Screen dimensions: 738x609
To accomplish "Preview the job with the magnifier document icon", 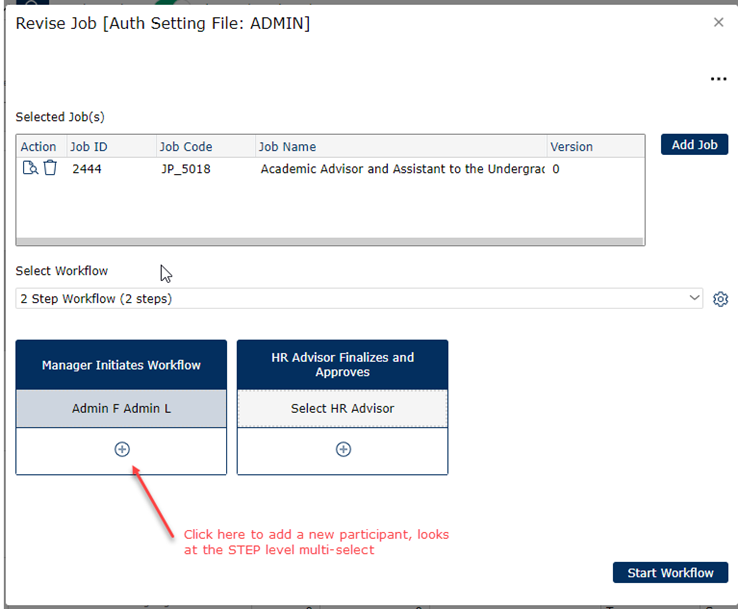I will tap(30, 169).
